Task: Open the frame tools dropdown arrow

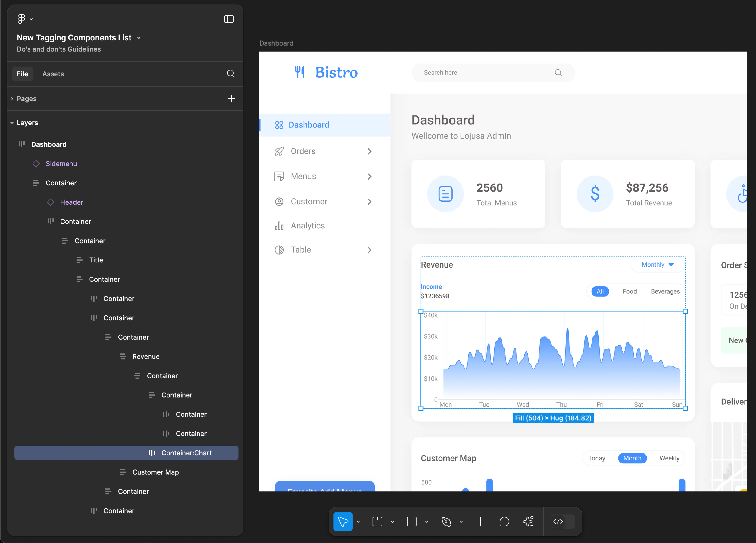Action: (392, 522)
